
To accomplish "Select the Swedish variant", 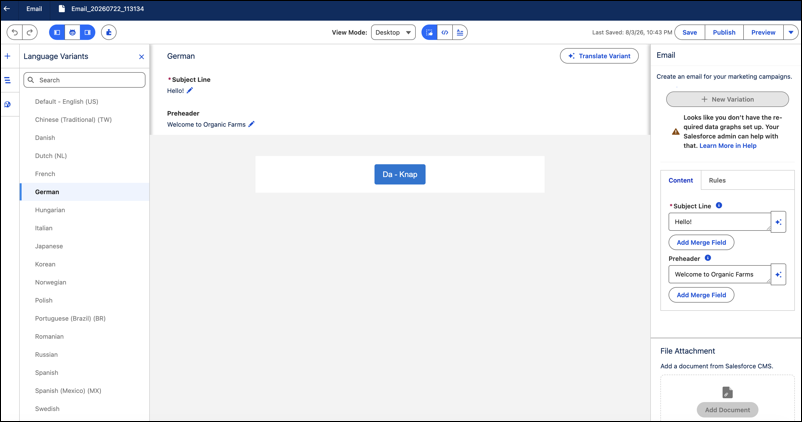I will pos(84,409).
